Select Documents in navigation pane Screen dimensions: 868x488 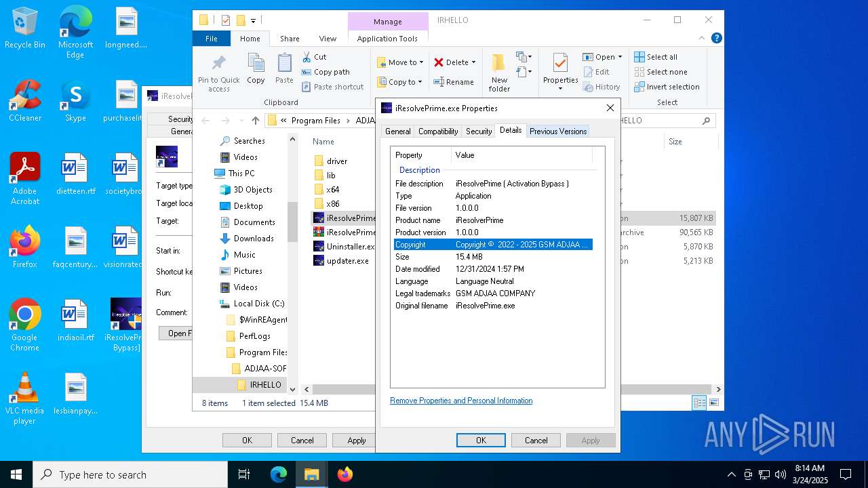tap(248, 222)
